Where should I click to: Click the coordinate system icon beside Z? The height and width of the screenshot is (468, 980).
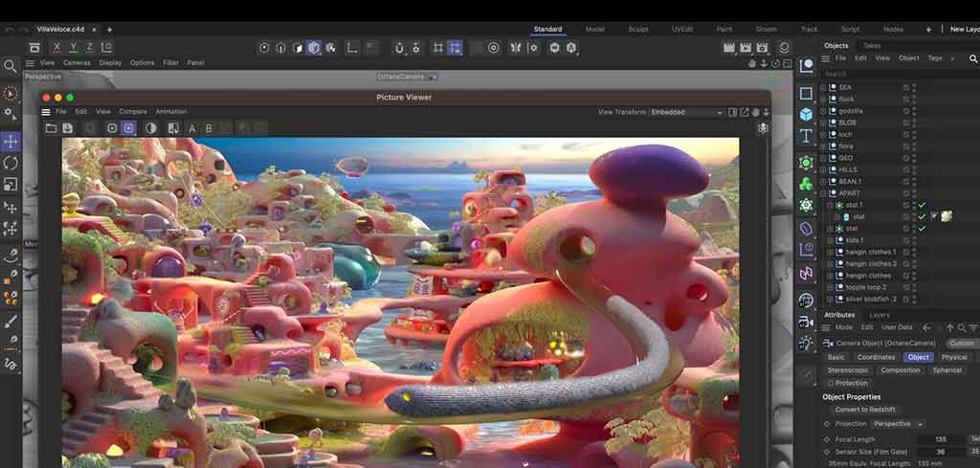pos(107,48)
